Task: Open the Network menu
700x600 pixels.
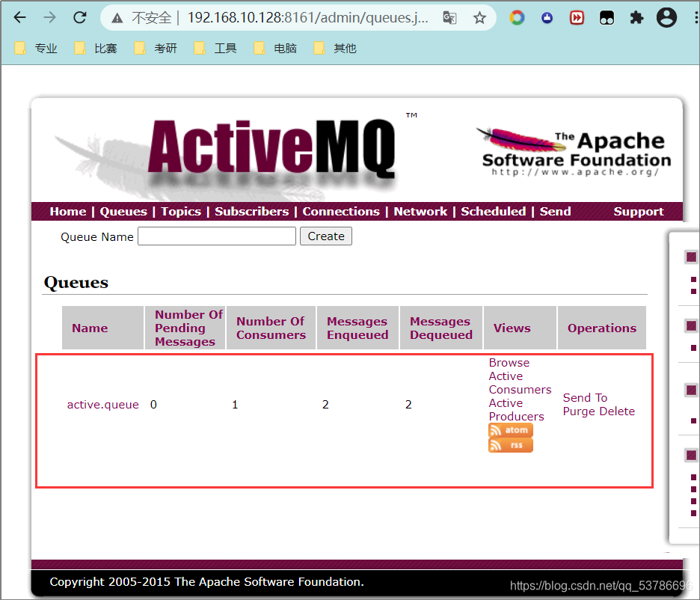Action: click(x=420, y=211)
